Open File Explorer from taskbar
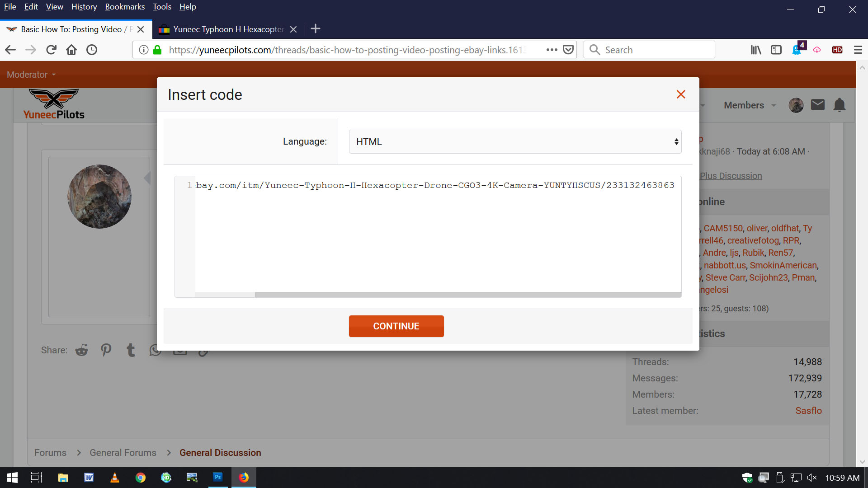The height and width of the screenshot is (488, 868). [x=63, y=478]
